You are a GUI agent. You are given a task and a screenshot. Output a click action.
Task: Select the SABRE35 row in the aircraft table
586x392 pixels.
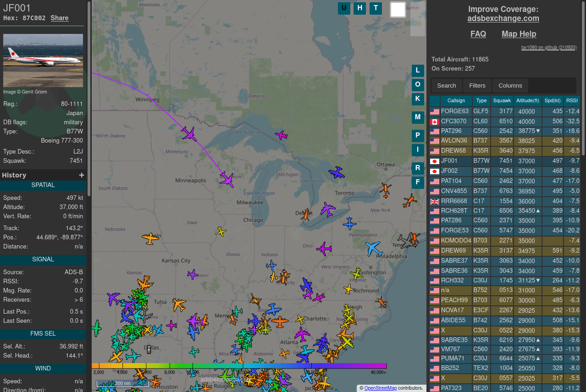pyautogui.click(x=505, y=340)
